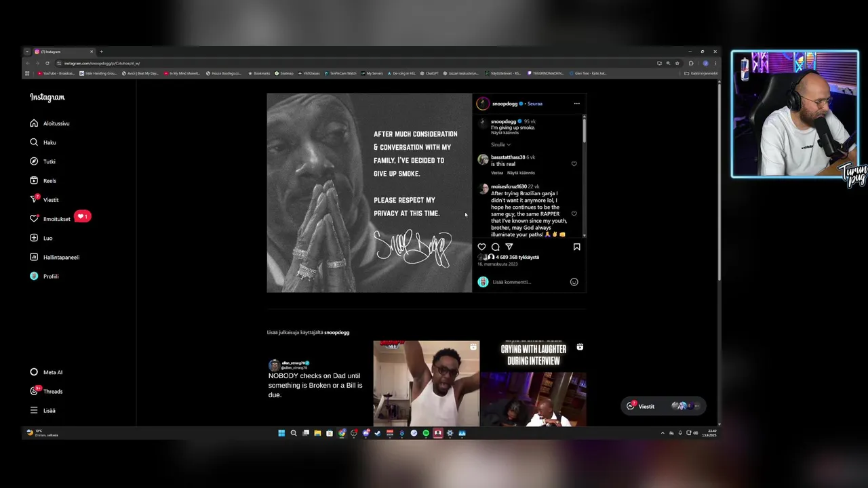Open My Servers bookmark
The width and height of the screenshot is (868, 488).
pyautogui.click(x=372, y=73)
